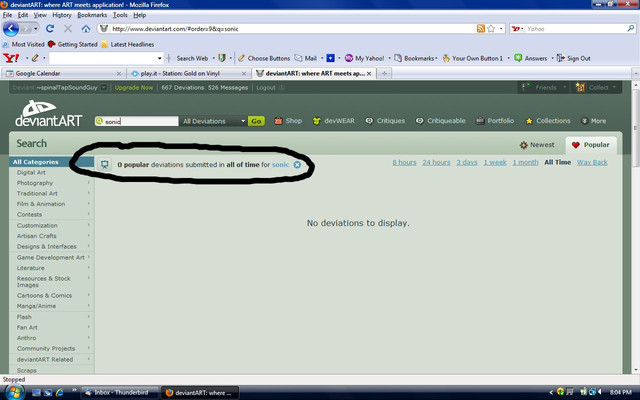Open My Yahoo! from the toolbar
This screenshot has height=400, width=640.
364,58
